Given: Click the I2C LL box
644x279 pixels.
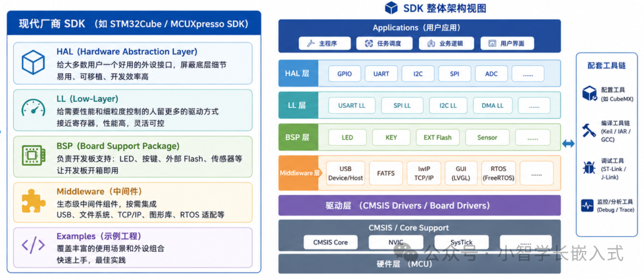Looking at the screenshot, I should pos(448,106).
